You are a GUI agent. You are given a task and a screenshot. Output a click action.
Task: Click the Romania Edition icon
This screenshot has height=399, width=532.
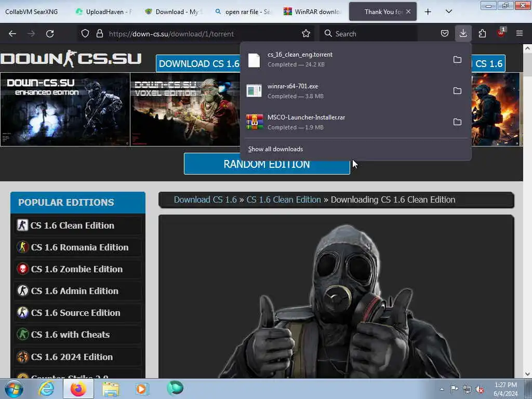(23, 247)
